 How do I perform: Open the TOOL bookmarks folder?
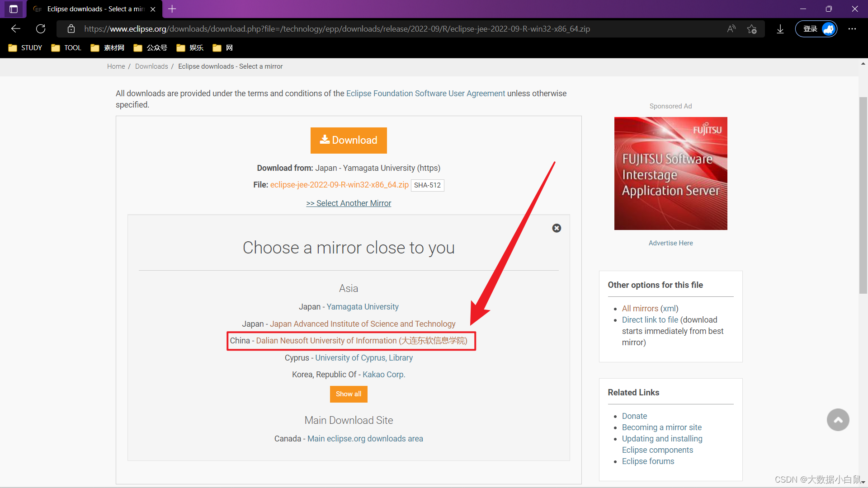(66, 48)
